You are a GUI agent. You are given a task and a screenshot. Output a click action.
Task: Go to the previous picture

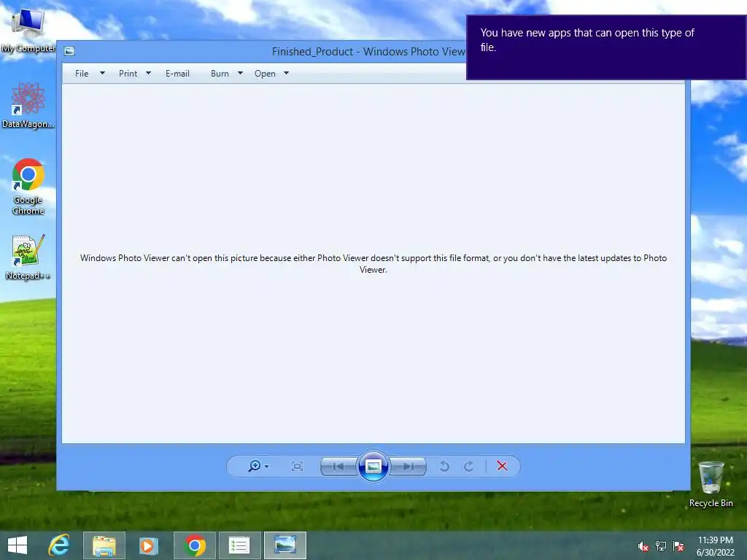(338, 466)
